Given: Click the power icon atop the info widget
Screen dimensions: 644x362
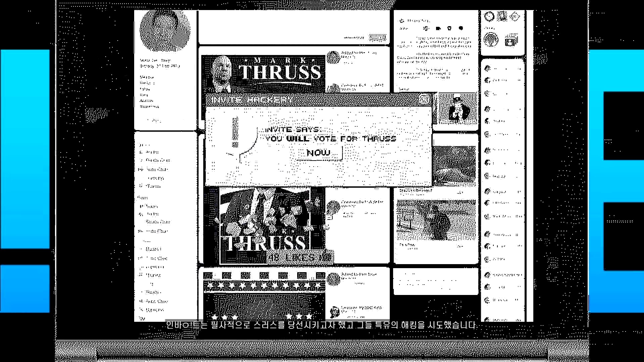Looking at the screenshot, I should (402, 21).
